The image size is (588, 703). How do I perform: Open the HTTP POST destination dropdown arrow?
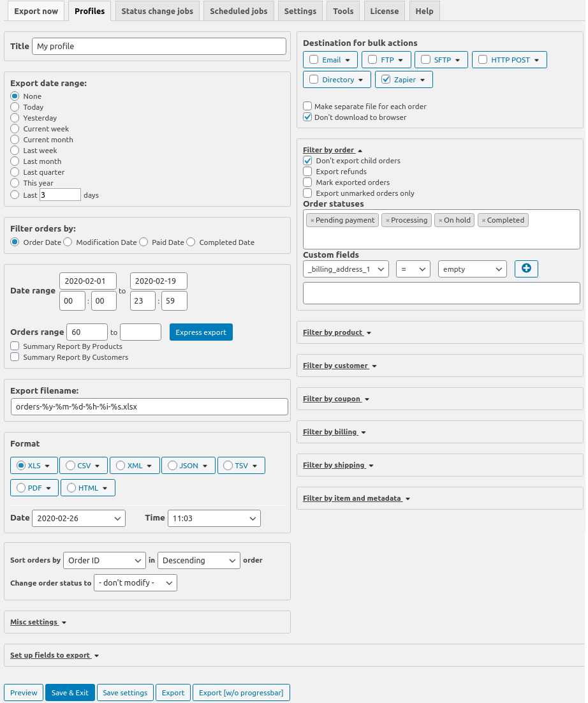click(536, 60)
